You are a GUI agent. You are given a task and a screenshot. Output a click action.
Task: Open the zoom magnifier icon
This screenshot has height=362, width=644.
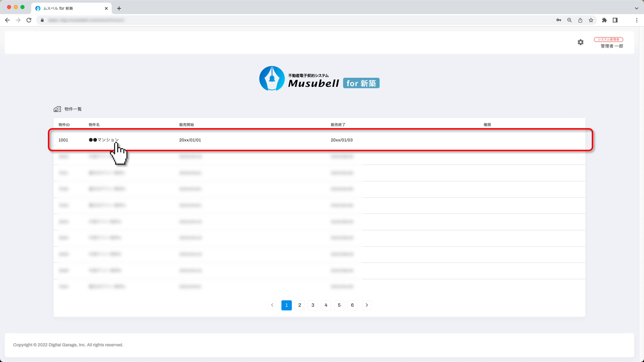point(569,20)
